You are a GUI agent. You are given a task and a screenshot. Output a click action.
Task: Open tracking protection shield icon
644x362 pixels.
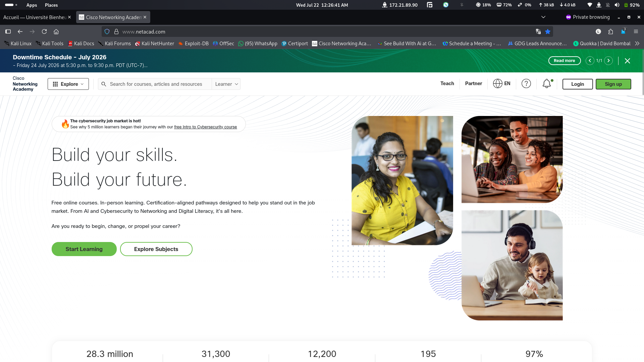tap(107, 32)
